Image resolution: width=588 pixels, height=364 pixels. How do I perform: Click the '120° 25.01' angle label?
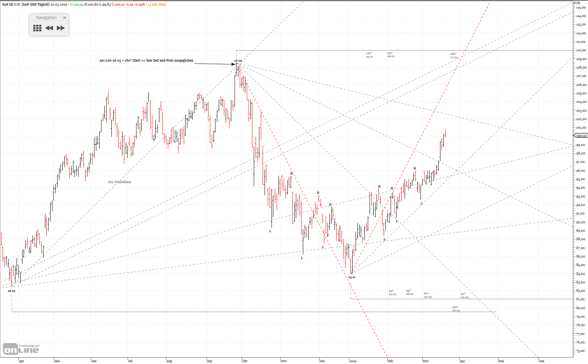coord(369,55)
